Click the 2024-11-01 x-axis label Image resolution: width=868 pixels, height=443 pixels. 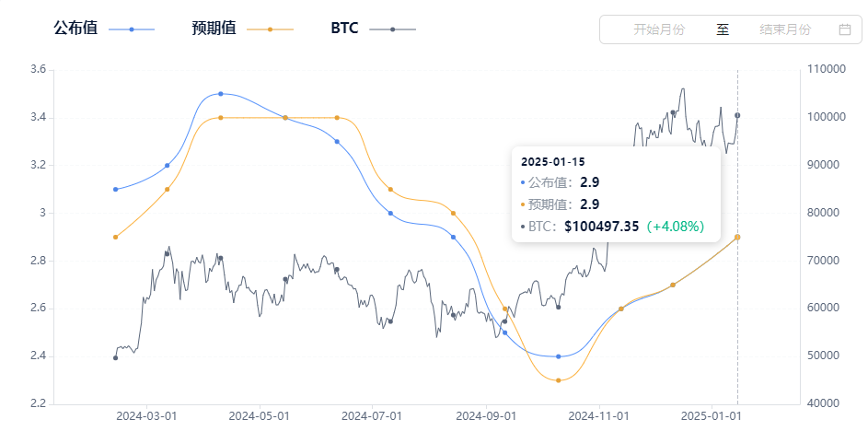[x=599, y=416]
